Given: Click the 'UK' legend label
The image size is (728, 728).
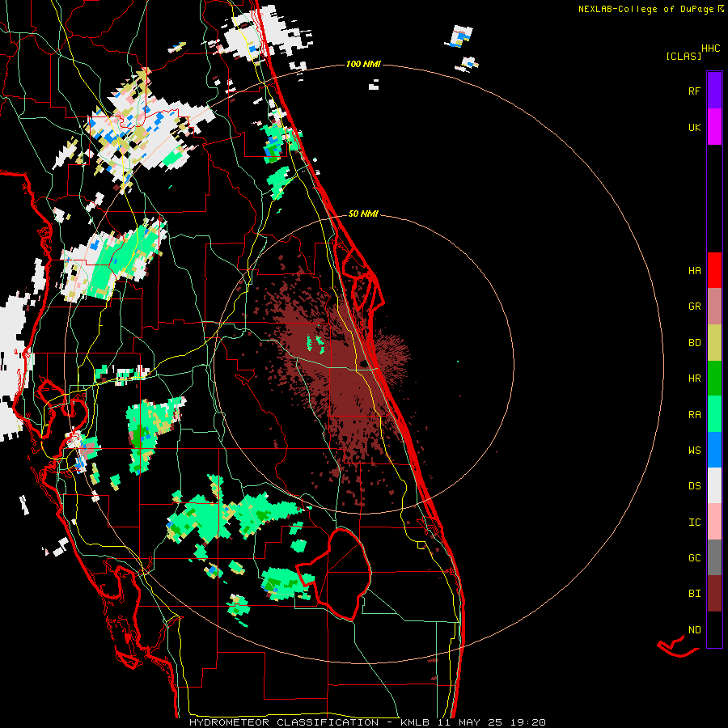Looking at the screenshot, I should coord(694,127).
